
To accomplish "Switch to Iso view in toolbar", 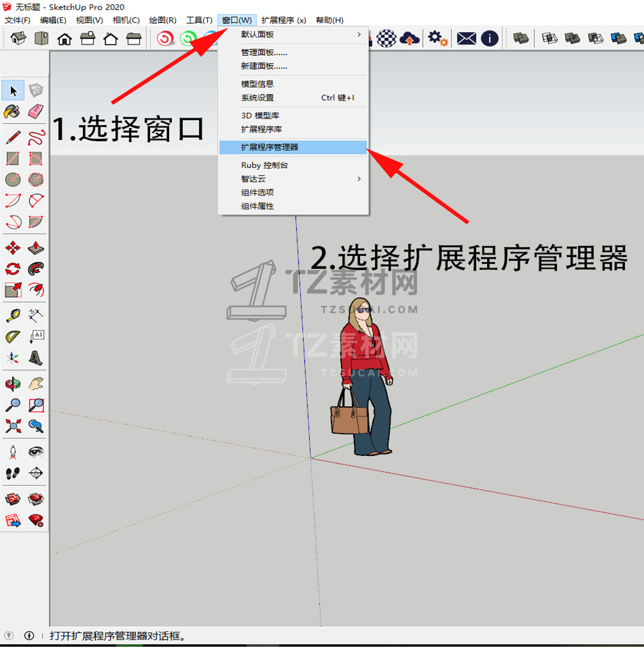I will click(18, 38).
